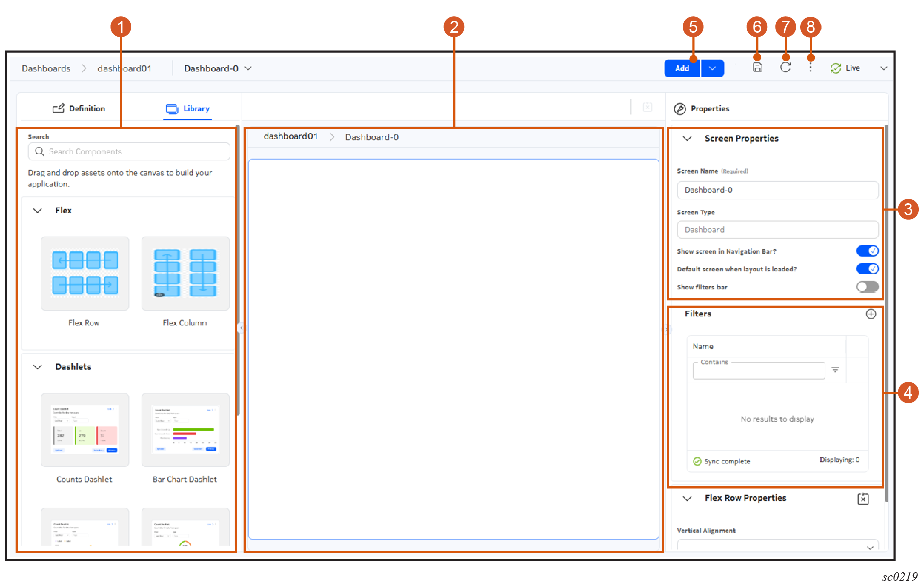Click the Dashboards breadcrumb link
The height and width of the screenshot is (585, 924).
tap(46, 68)
